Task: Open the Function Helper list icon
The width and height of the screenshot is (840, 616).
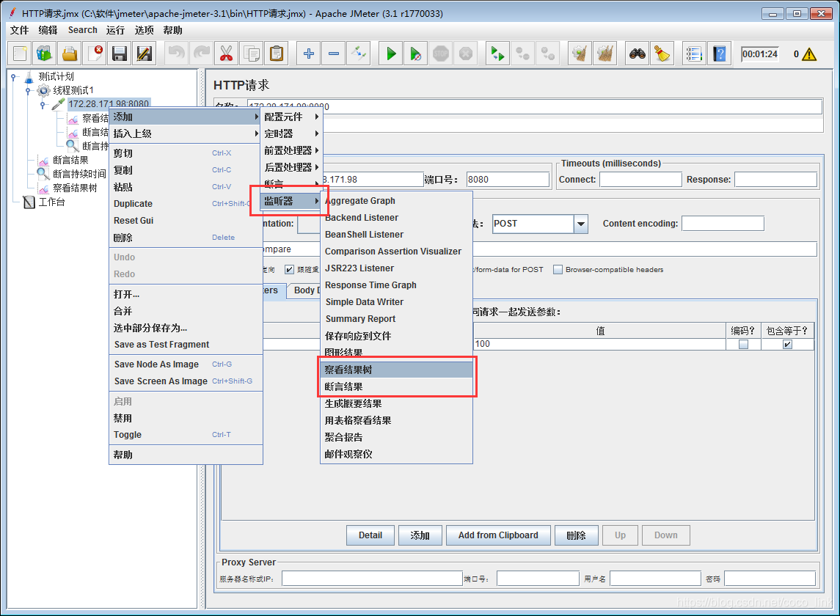Action: (x=694, y=54)
